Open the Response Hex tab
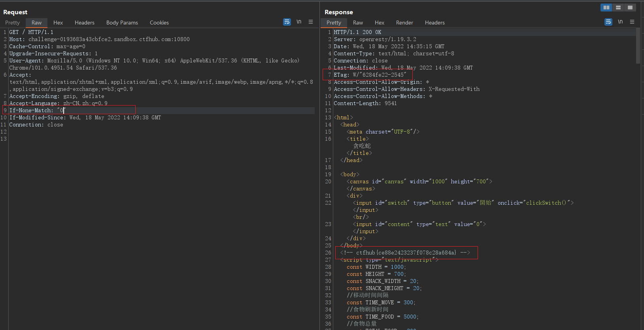This screenshot has height=330, width=644. (380, 23)
